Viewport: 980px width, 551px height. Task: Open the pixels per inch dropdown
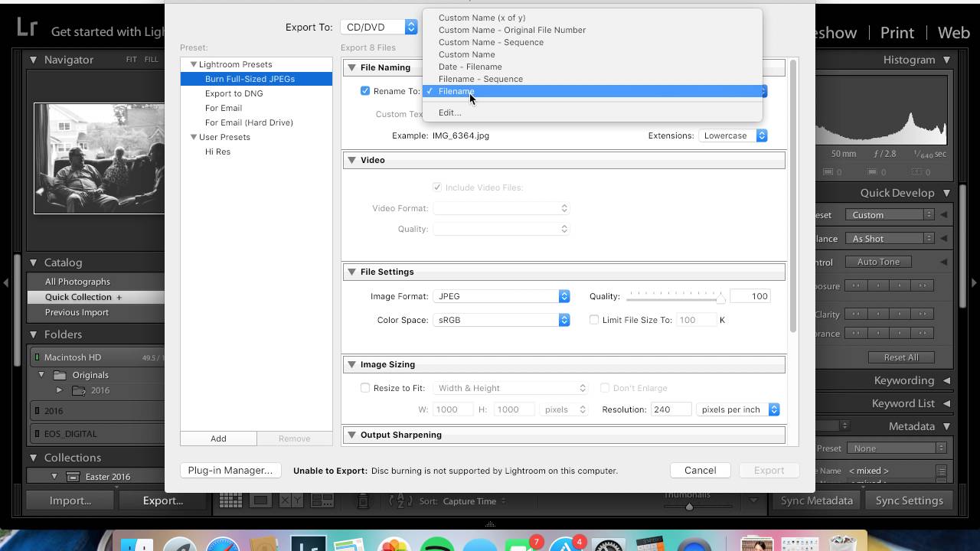coord(738,409)
